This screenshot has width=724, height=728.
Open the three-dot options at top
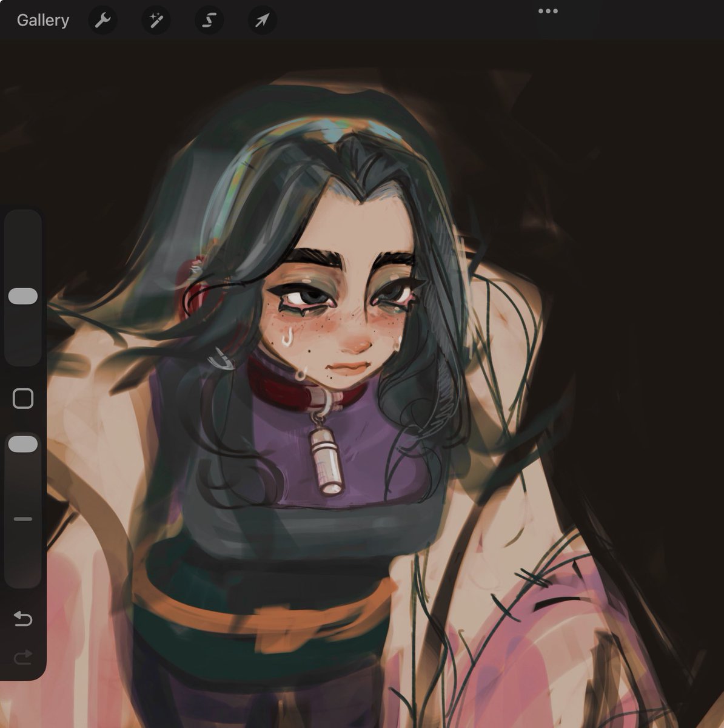(548, 11)
